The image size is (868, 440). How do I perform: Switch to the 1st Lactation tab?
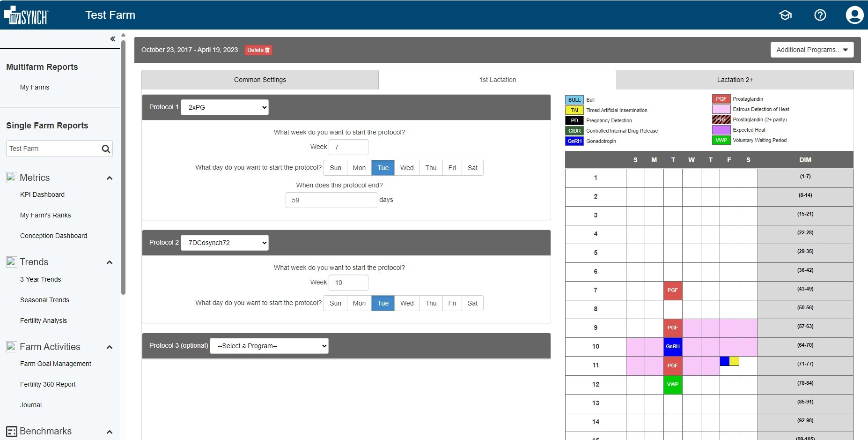pyautogui.click(x=497, y=80)
